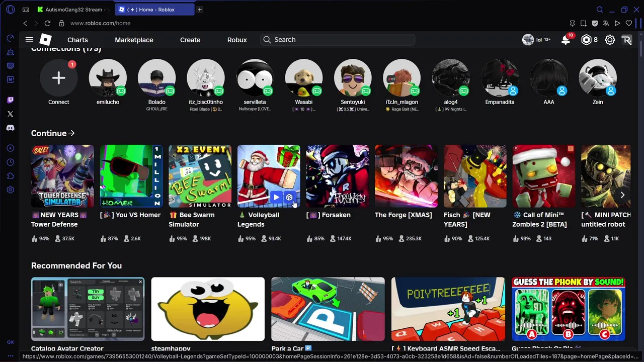The image size is (644, 362).
Task: Switch to the AutismoGang32 Stream tab
Action: coord(74,10)
